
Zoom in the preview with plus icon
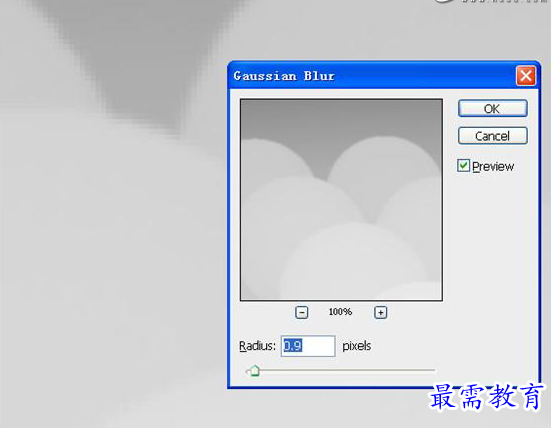pyautogui.click(x=380, y=312)
